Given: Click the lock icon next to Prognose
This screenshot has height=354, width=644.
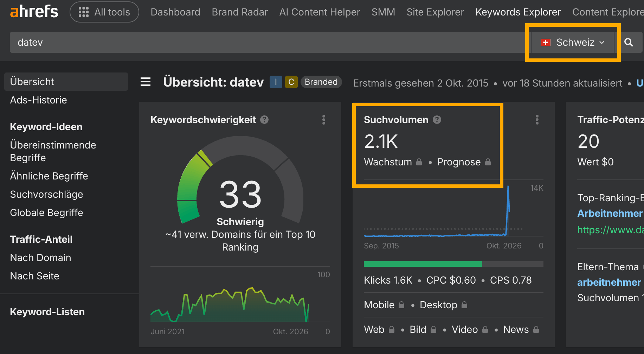Looking at the screenshot, I should pyautogui.click(x=488, y=162).
